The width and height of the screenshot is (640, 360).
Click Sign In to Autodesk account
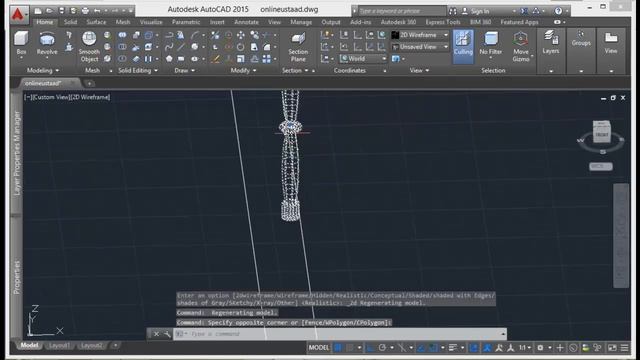480,11
